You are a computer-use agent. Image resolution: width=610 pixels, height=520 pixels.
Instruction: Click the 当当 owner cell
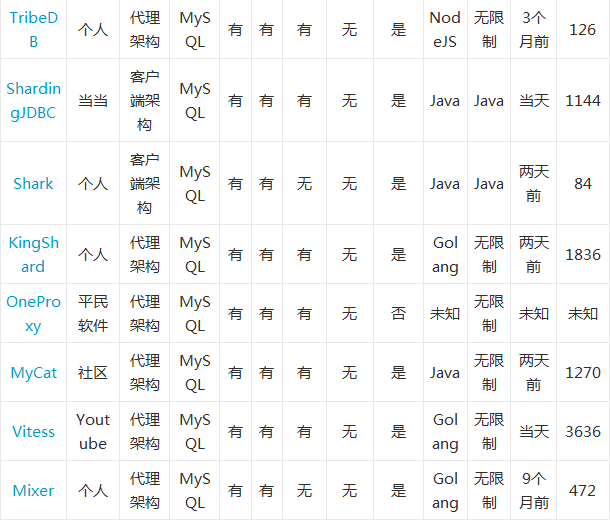coord(93,101)
